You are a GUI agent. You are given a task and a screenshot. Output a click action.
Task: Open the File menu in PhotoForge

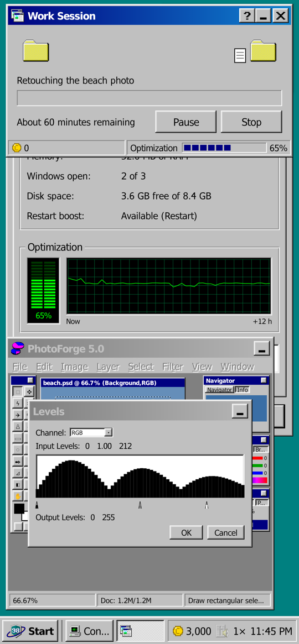coord(20,366)
